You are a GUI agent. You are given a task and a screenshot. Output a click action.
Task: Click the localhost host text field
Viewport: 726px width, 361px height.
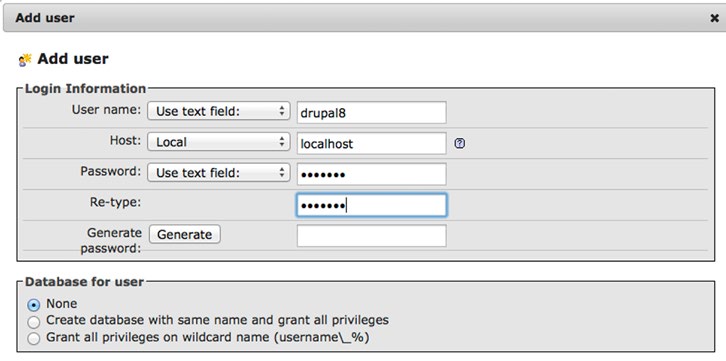(371, 143)
